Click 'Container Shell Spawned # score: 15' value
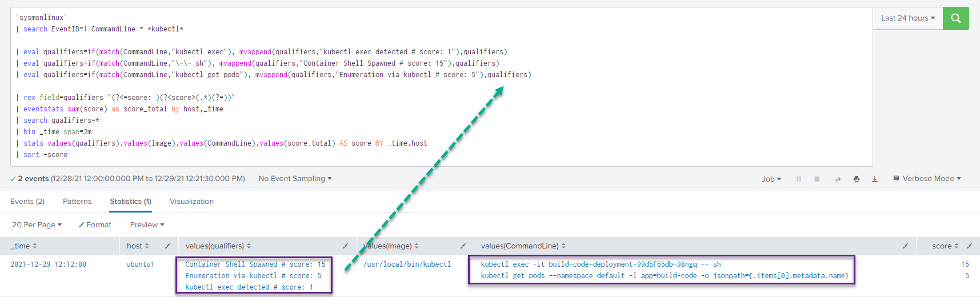Screen dimensions: 980x297 255,264
